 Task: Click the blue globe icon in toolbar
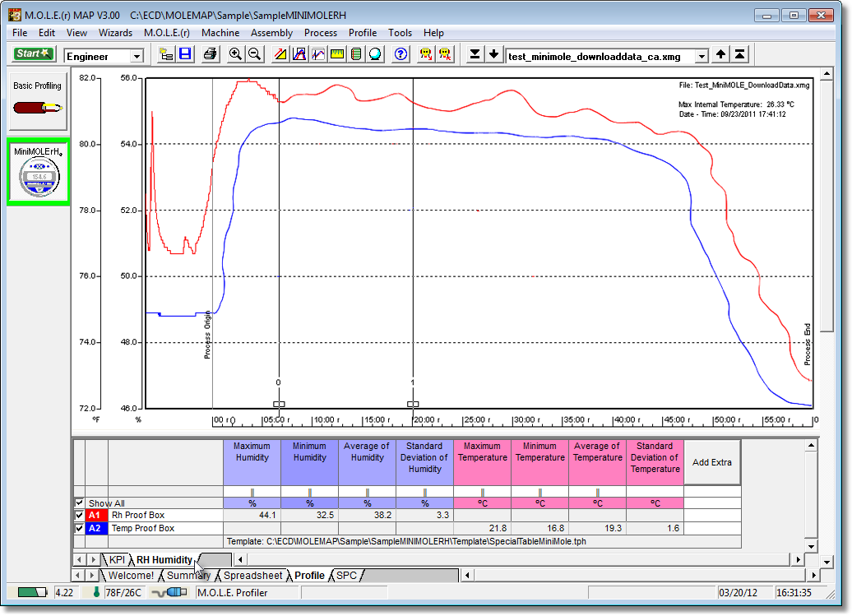click(x=375, y=54)
